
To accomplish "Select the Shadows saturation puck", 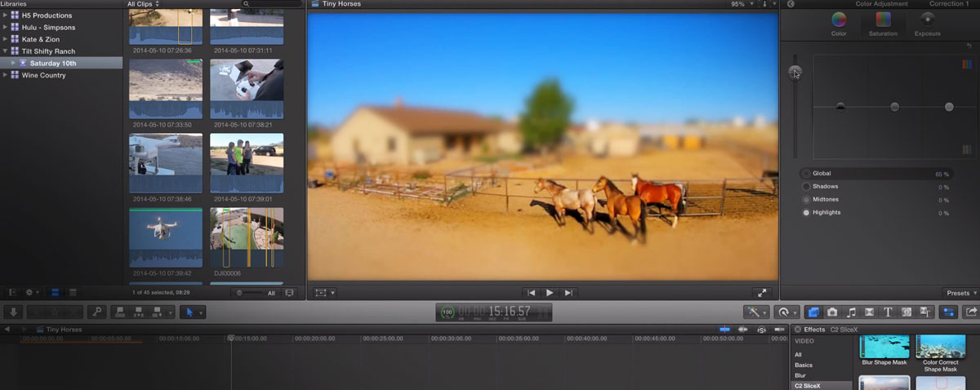I will tap(840, 107).
